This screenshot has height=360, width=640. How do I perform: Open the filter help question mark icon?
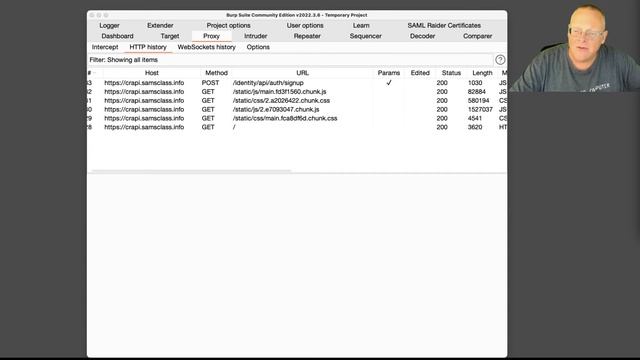coord(500,60)
